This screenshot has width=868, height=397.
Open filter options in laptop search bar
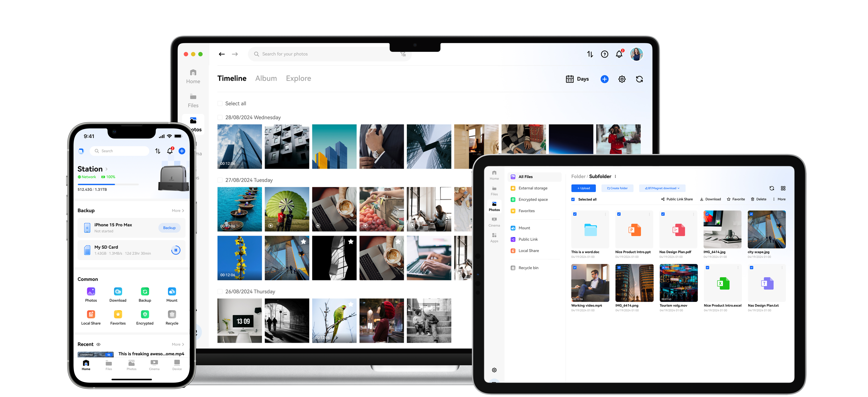click(x=403, y=54)
